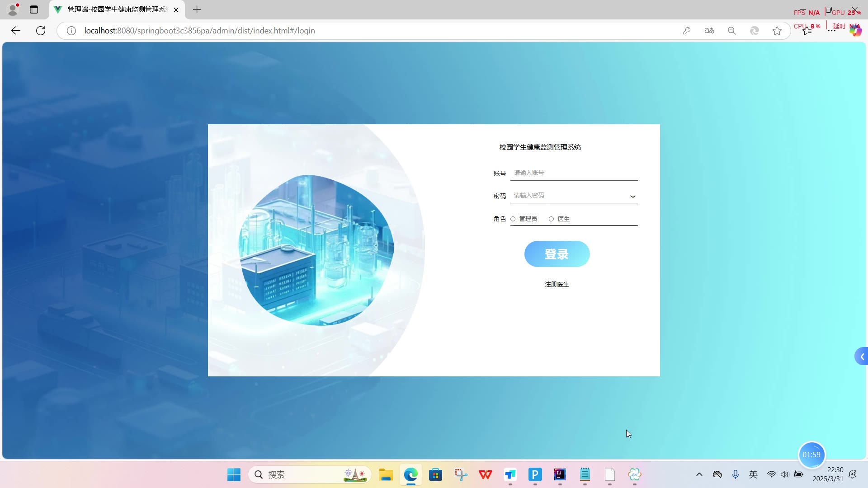Toggle password visibility eye icon
Screen dimensions: 868x488
pos(632,197)
